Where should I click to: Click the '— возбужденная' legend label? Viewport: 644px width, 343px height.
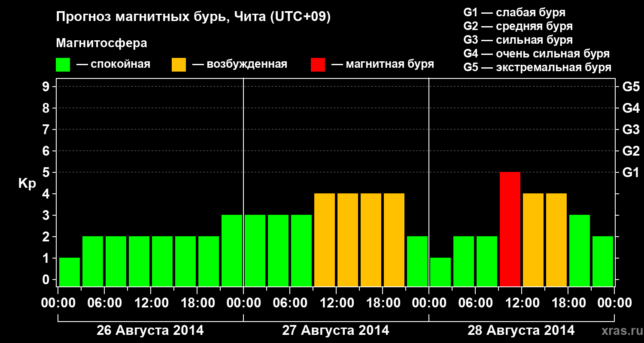point(240,64)
